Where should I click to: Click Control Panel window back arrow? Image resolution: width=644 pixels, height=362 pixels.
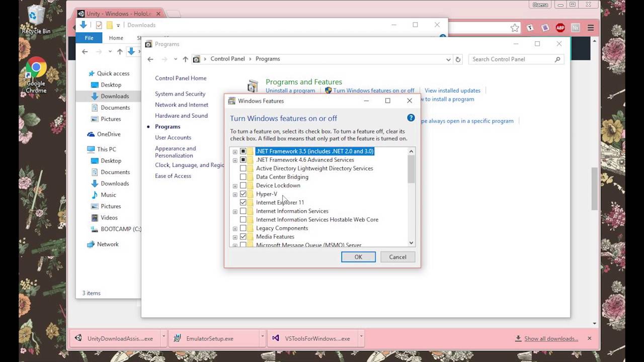(x=150, y=59)
